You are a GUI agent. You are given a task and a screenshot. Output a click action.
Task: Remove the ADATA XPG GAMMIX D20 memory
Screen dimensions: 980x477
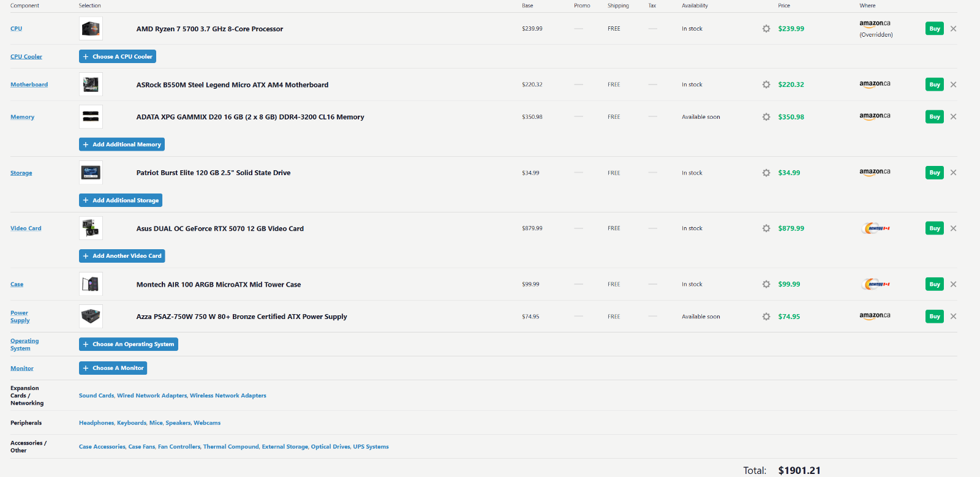[x=953, y=117]
